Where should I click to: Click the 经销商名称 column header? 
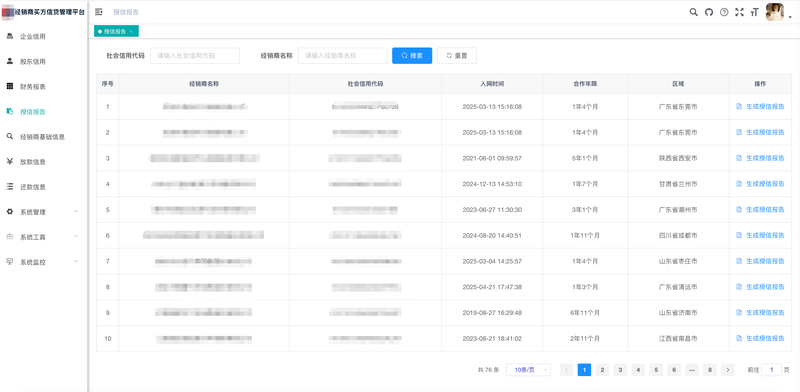(x=204, y=84)
